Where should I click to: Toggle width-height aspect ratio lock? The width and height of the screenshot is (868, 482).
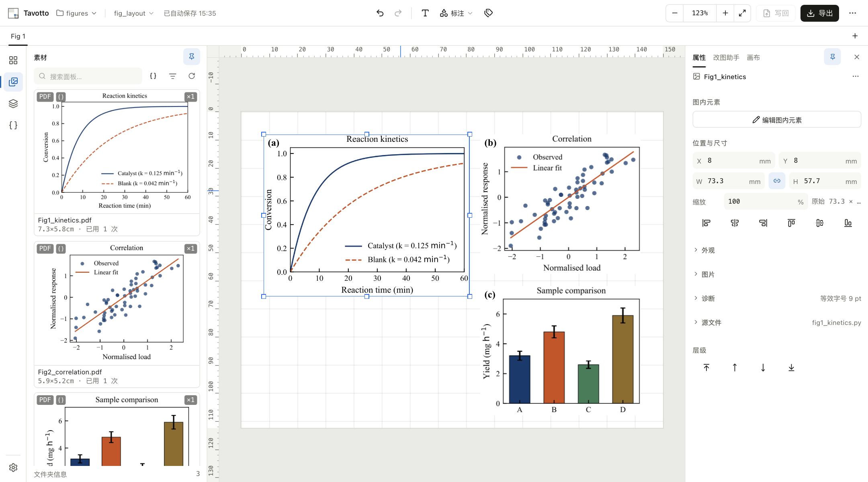click(x=777, y=181)
